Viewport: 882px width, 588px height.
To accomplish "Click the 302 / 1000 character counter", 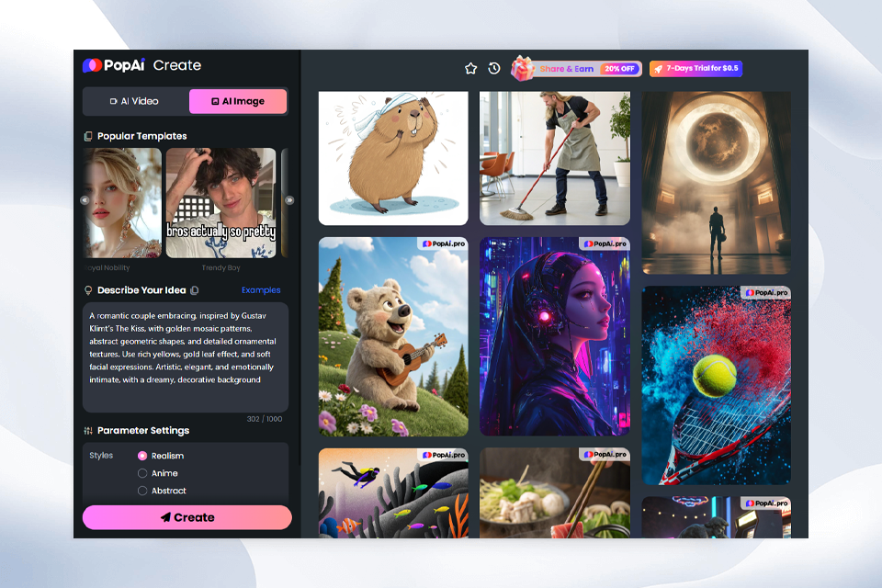I will pyautogui.click(x=265, y=419).
